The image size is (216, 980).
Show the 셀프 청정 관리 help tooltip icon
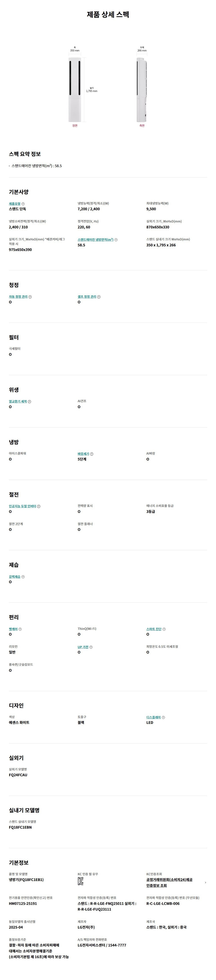99,297
